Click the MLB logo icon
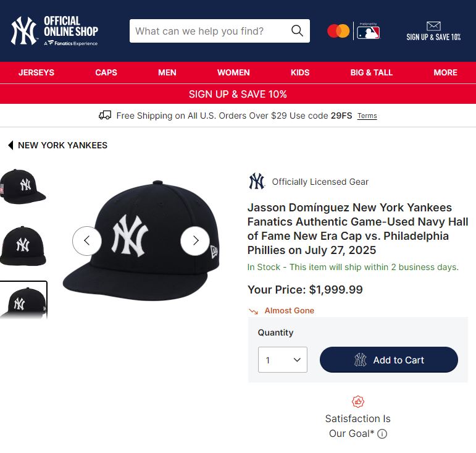The width and height of the screenshot is (476, 453). (x=369, y=32)
